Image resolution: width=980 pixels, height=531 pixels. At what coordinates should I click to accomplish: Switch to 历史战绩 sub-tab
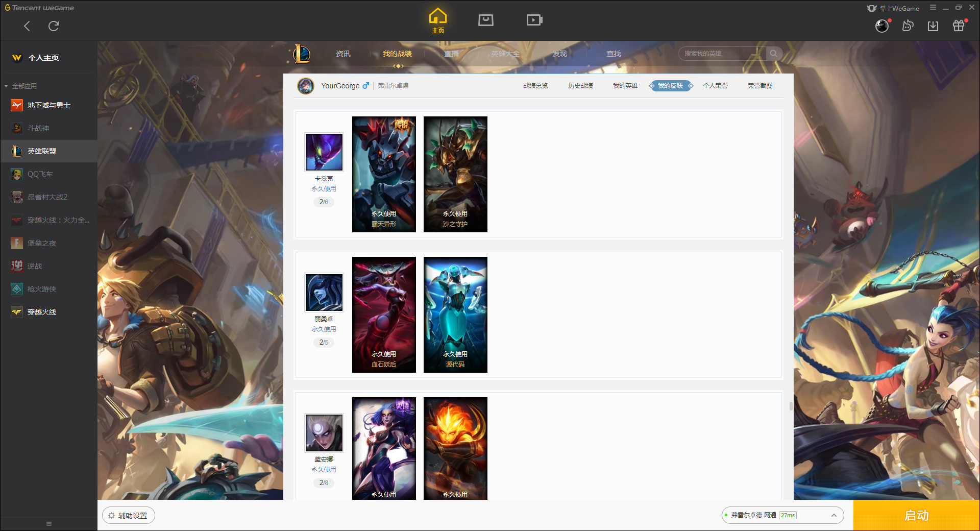580,86
